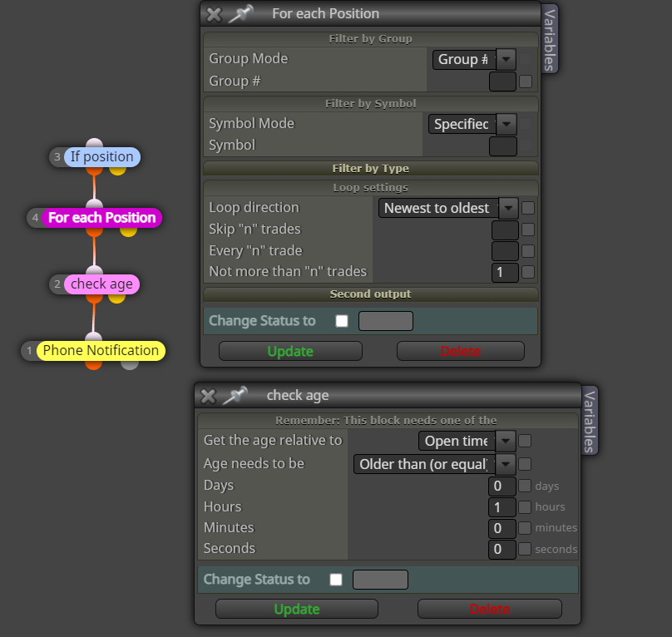Image resolution: width=672 pixels, height=637 pixels.
Task: Toggle checkbox next to Every "n" trade
Action: pyautogui.click(x=528, y=251)
